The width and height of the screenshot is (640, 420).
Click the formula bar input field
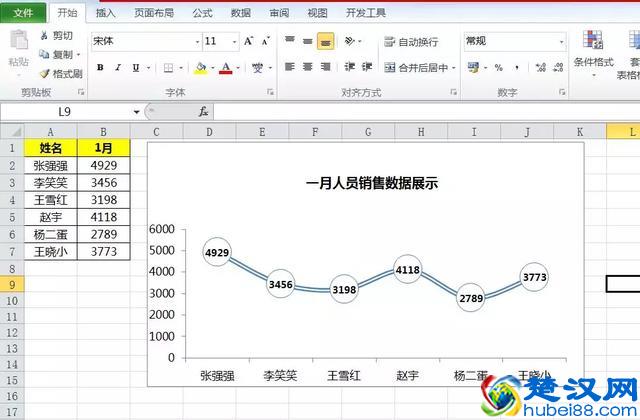[x=427, y=112]
